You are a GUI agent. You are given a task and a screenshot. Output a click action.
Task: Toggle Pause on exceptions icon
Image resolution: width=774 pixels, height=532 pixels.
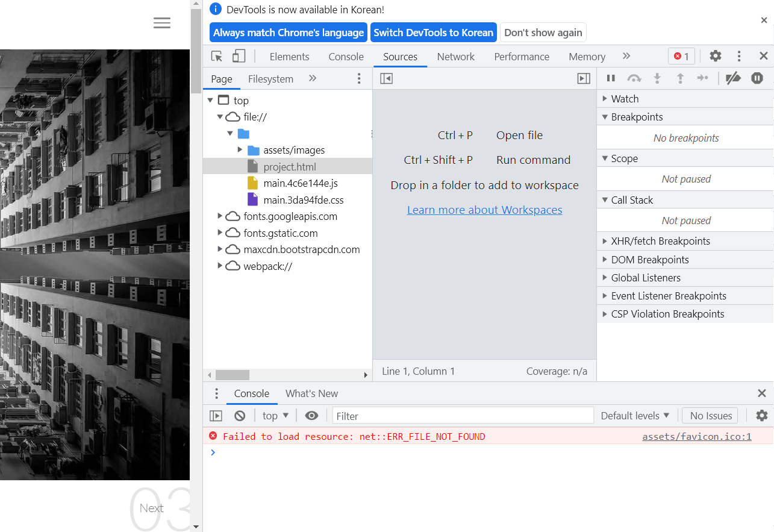coord(757,78)
